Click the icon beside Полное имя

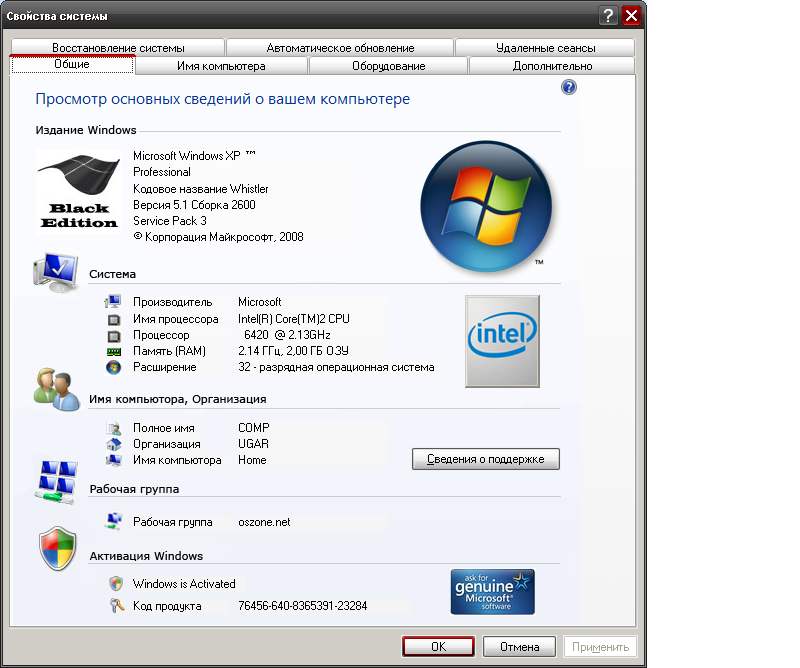(x=114, y=428)
